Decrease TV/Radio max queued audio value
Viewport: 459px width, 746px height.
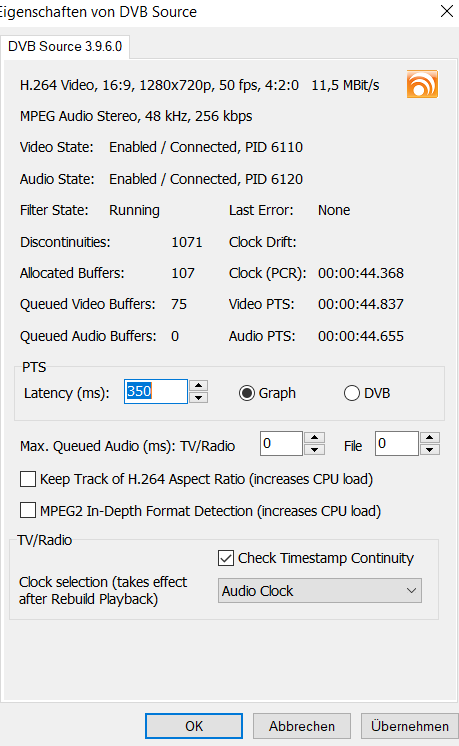click(314, 449)
